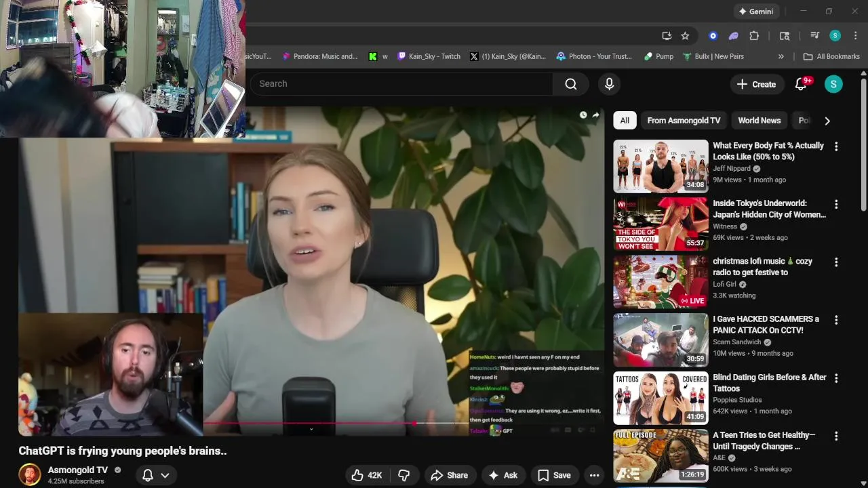The image size is (868, 488).
Task: Open thumbnail I Gave HACKED SCAMMERS
Action: (660, 340)
